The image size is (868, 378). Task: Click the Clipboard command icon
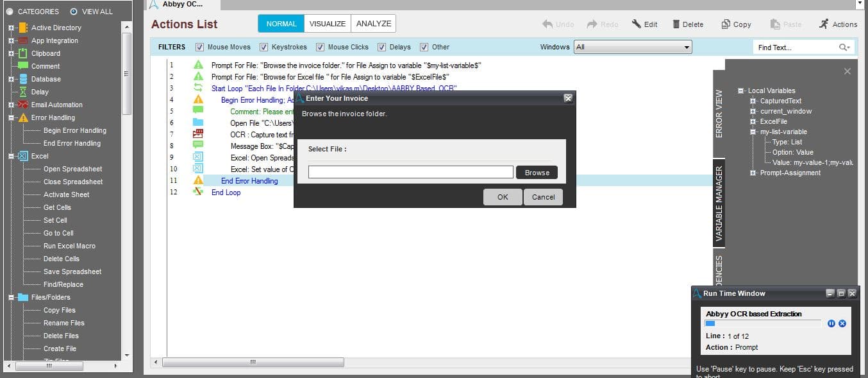[23, 53]
